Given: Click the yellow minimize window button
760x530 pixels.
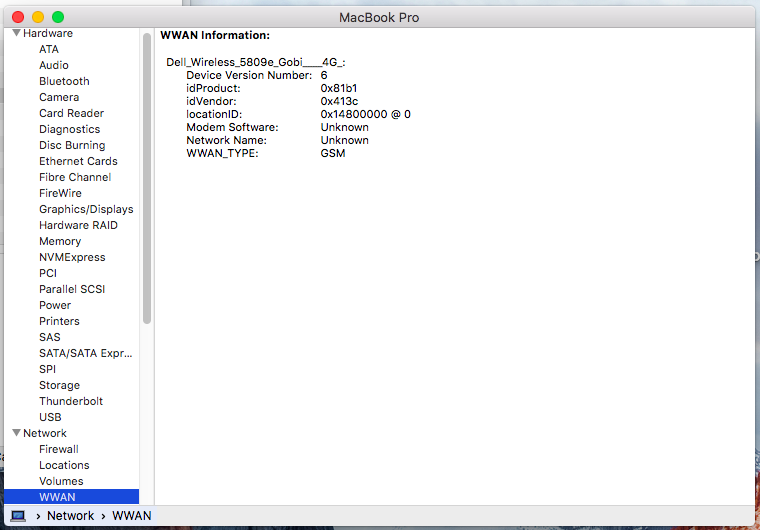Looking at the screenshot, I should tap(38, 17).
